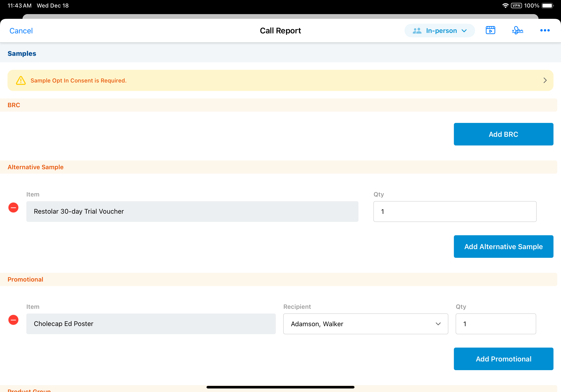The height and width of the screenshot is (392, 561).
Task: Tap the battery indicator in status bar
Action: click(547, 5)
